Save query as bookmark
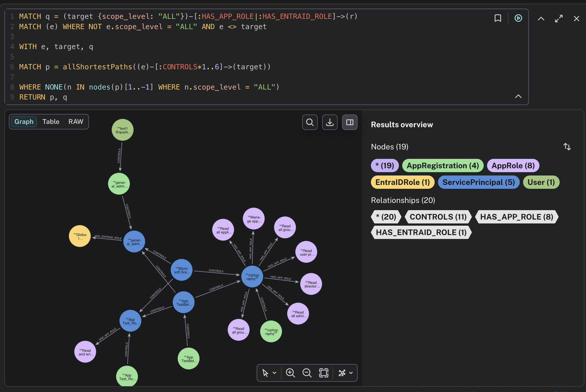 tap(498, 18)
